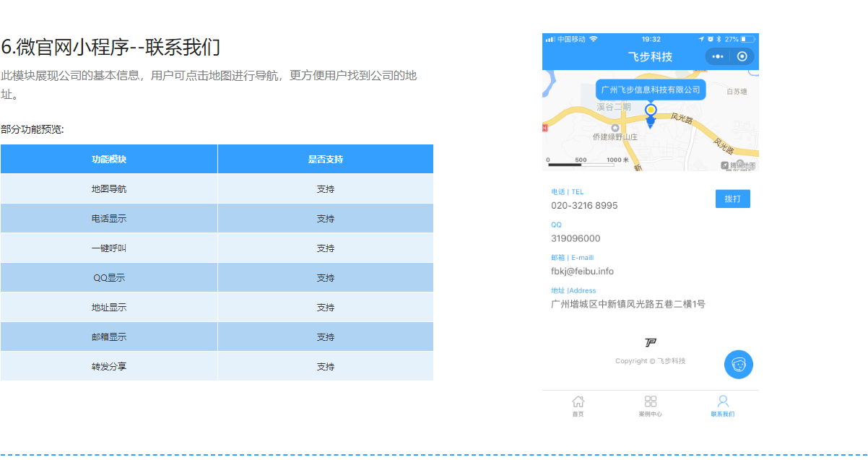Click 支持 in the 转发分享 row
Screen dimensions: 868x460
[326, 367]
